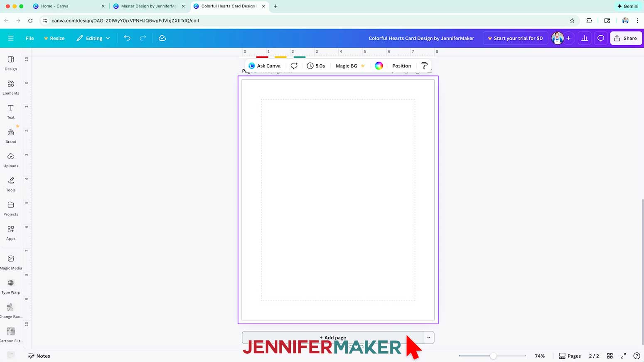The image size is (644, 362).
Task: Adjust the zoom slider handle
Action: (x=493, y=356)
